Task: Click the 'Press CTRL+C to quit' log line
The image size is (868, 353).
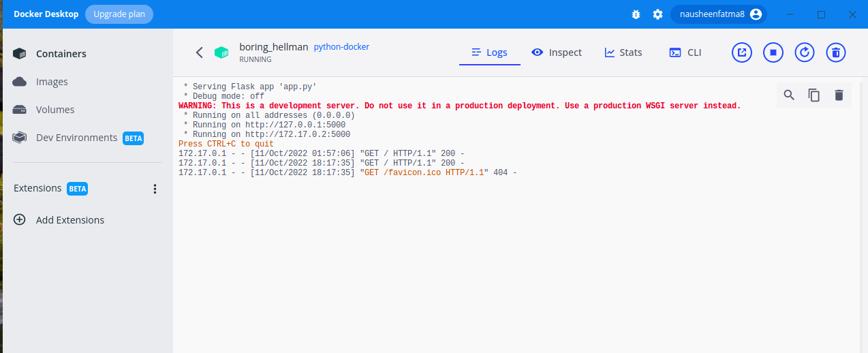Action: click(x=226, y=144)
